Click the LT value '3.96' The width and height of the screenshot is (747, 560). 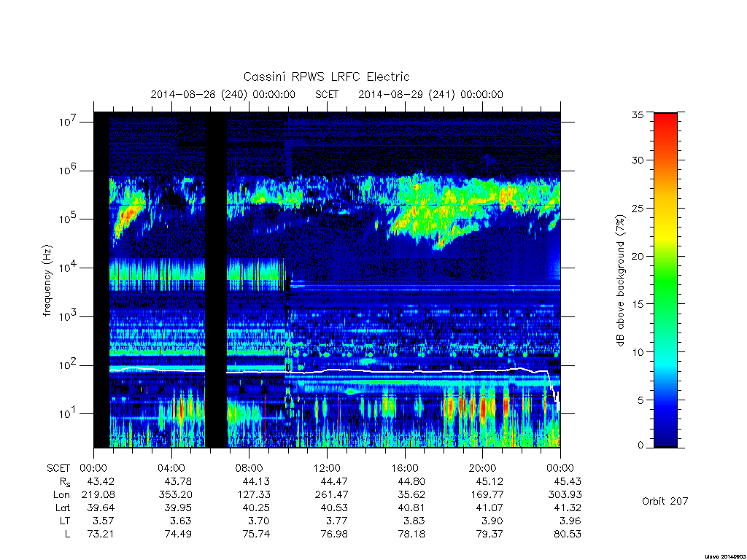click(570, 521)
